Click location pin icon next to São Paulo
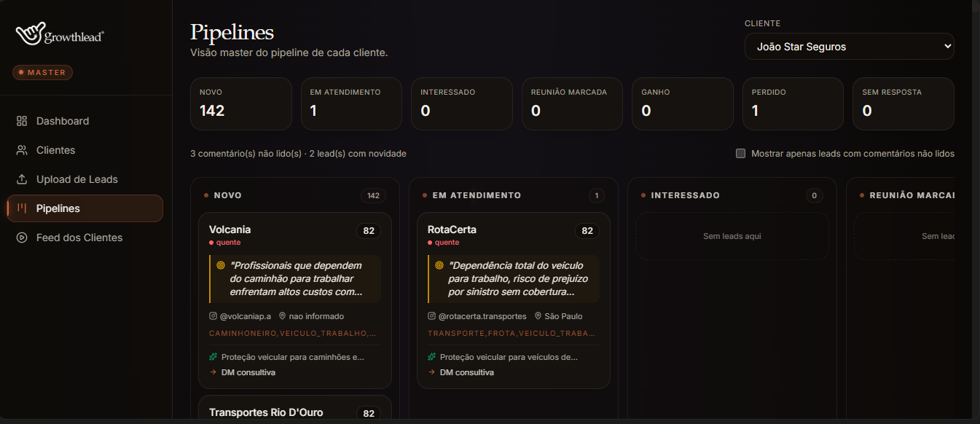The height and width of the screenshot is (424, 980). 538,316
